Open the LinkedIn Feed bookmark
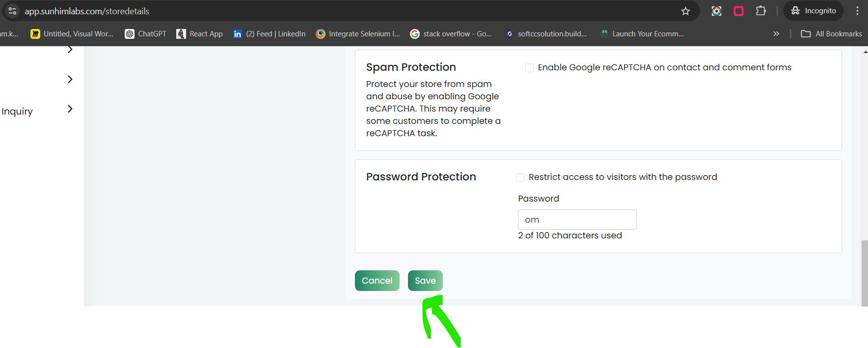Screen dimensions: 868x348 [x=270, y=34]
